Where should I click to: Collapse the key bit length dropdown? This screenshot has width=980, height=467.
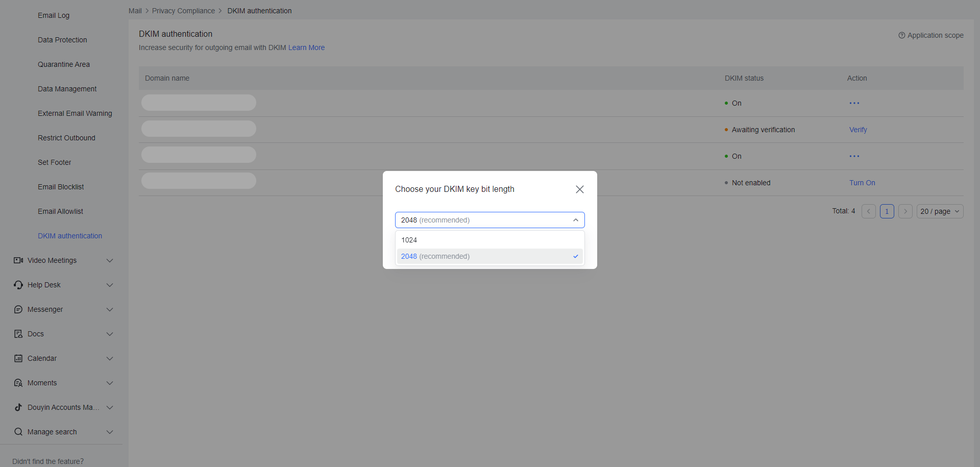pyautogui.click(x=575, y=220)
